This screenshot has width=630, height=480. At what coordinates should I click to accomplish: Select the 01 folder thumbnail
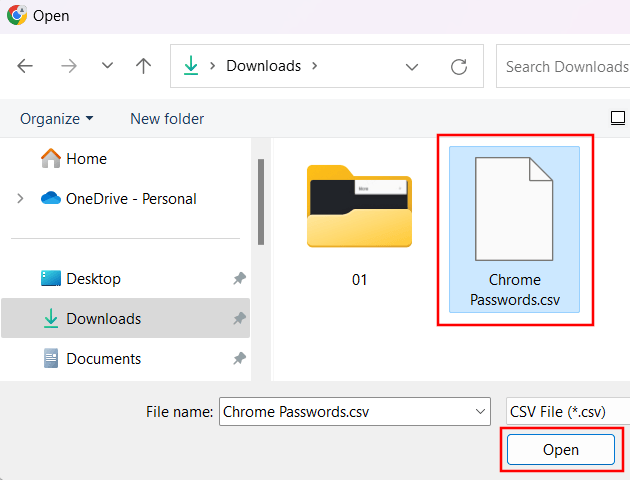[x=359, y=206]
